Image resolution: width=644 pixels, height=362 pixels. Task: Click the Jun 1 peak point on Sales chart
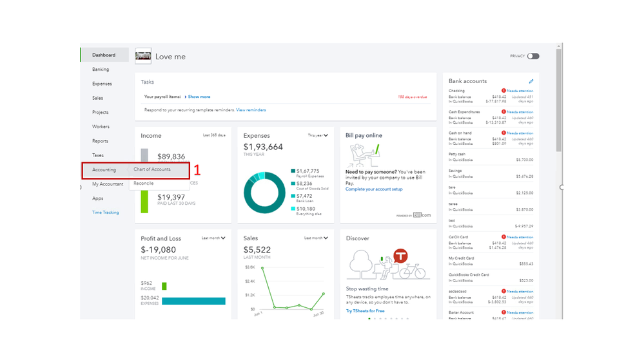(x=262, y=268)
